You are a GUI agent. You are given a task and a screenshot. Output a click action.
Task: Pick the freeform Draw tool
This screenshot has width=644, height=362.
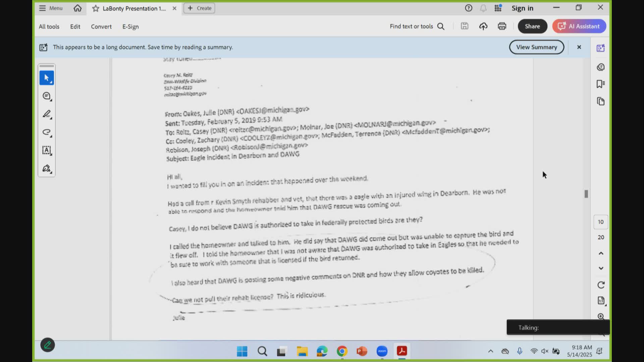[x=47, y=132]
